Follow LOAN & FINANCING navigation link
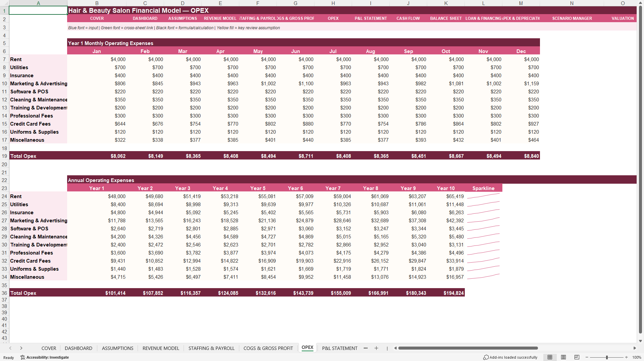The image size is (644, 361). (483, 18)
